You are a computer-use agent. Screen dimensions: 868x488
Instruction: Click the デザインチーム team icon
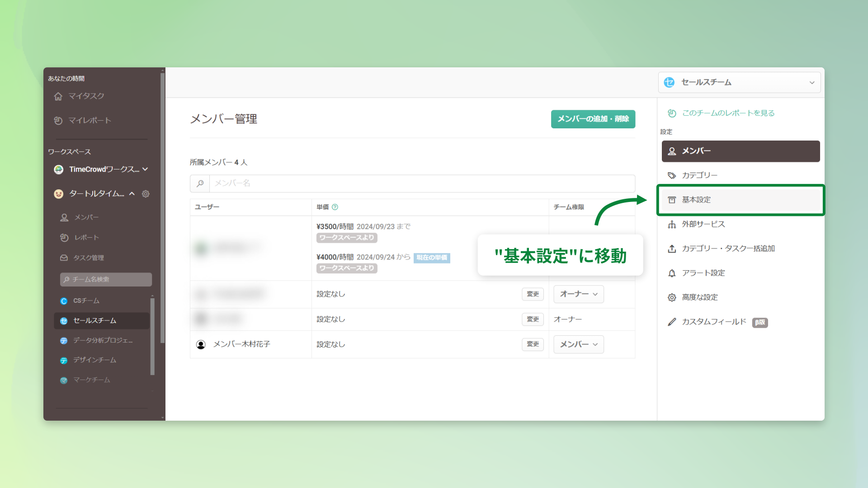click(64, 361)
